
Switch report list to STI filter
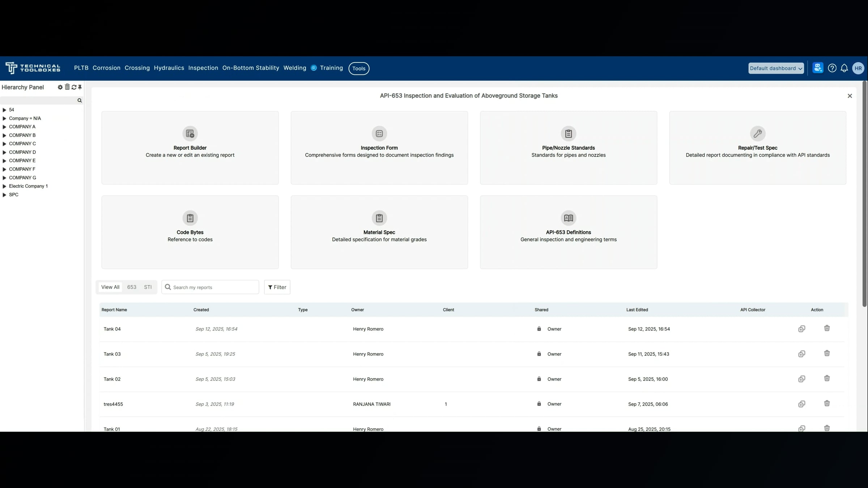click(x=148, y=287)
